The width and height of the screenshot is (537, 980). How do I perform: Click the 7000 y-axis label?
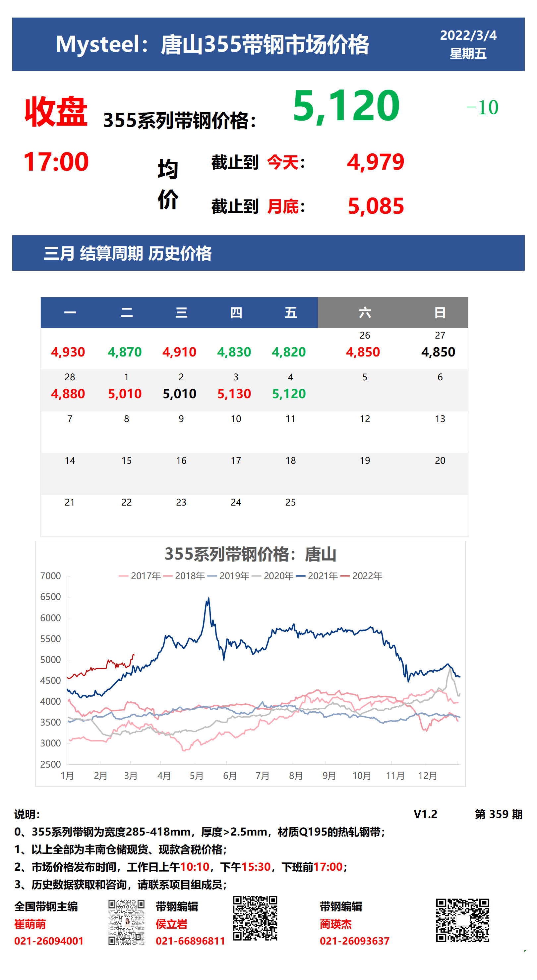pyautogui.click(x=51, y=576)
